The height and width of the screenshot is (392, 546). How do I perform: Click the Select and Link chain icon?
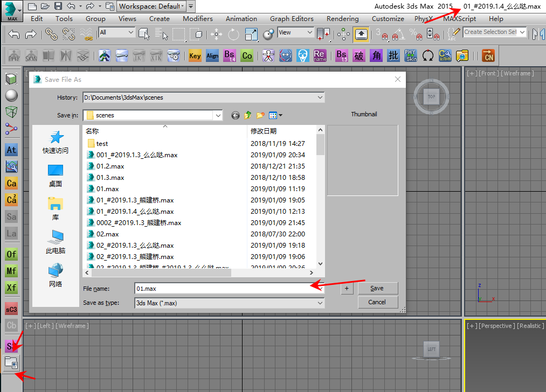(x=52, y=34)
